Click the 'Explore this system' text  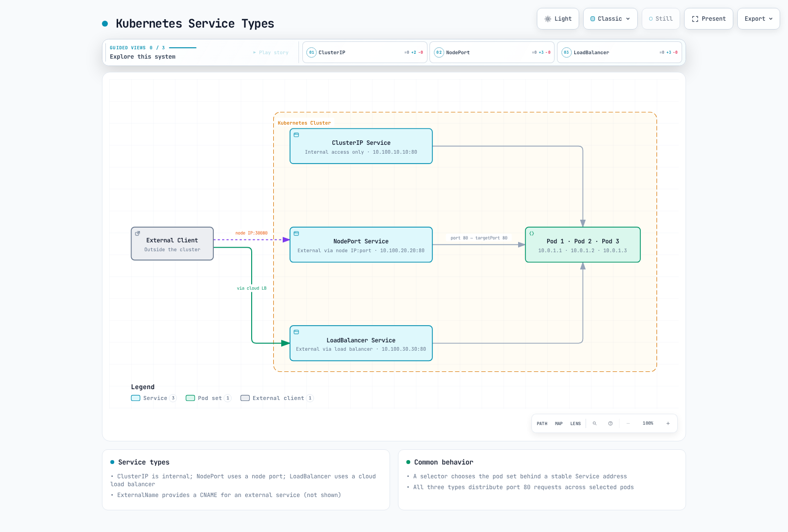(x=142, y=57)
